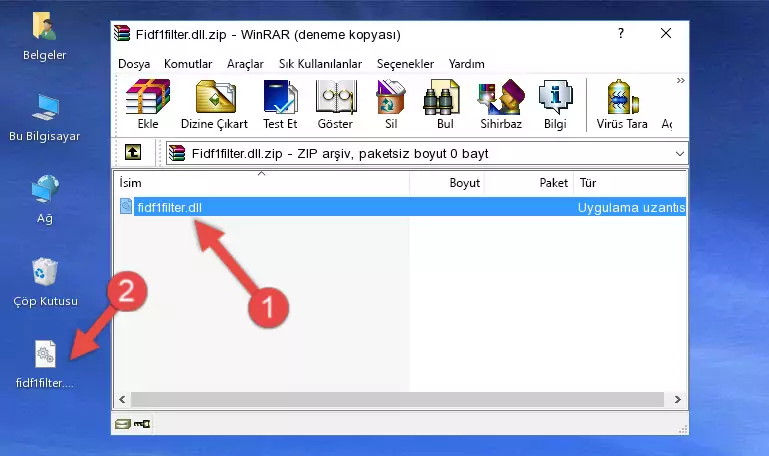Image resolution: width=769 pixels, height=456 pixels.
Task: Click the Ekle toolbar icon
Action: tap(148, 97)
